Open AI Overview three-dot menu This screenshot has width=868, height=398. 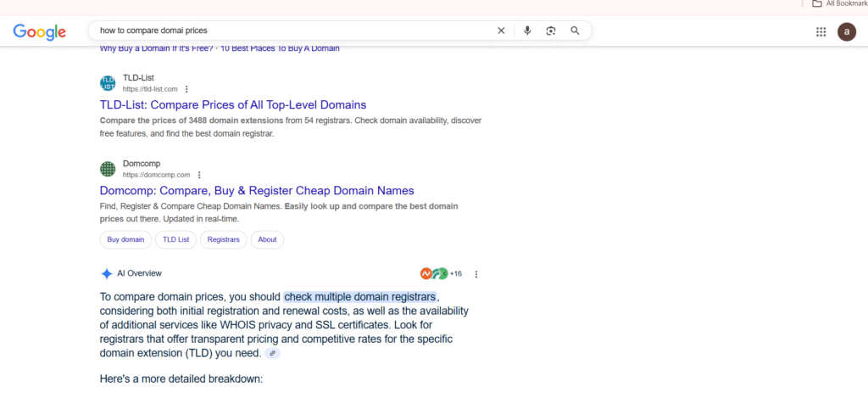(x=476, y=274)
